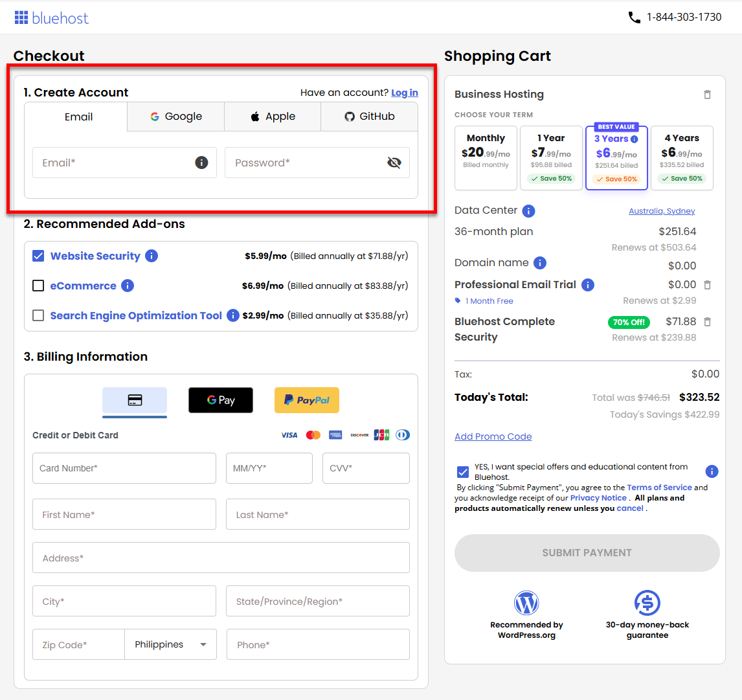
Task: Click the CVV field
Action: (366, 468)
